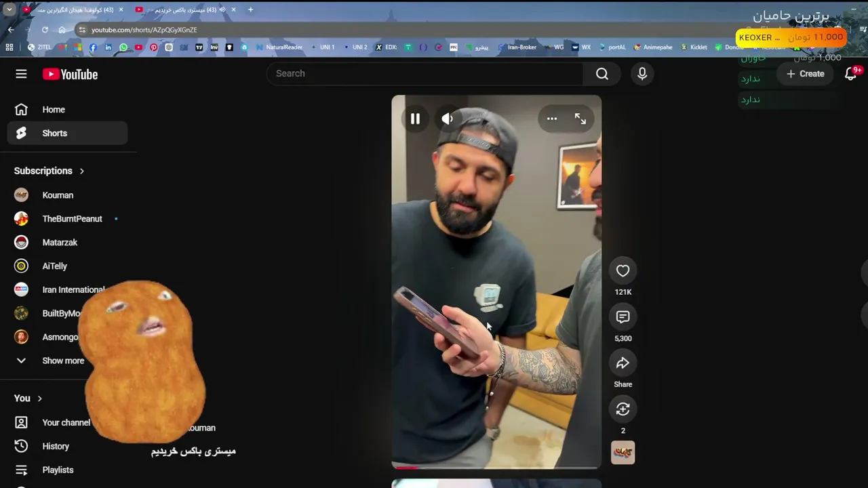
Task: Open the UNI 2 bookmark
Action: [x=355, y=47]
